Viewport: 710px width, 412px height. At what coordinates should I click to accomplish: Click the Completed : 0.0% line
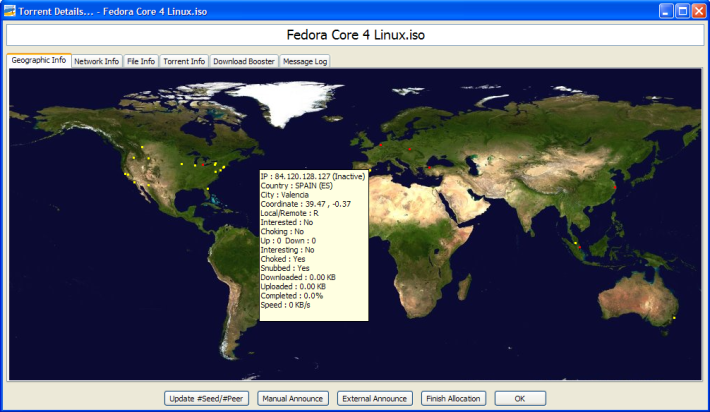[292, 296]
